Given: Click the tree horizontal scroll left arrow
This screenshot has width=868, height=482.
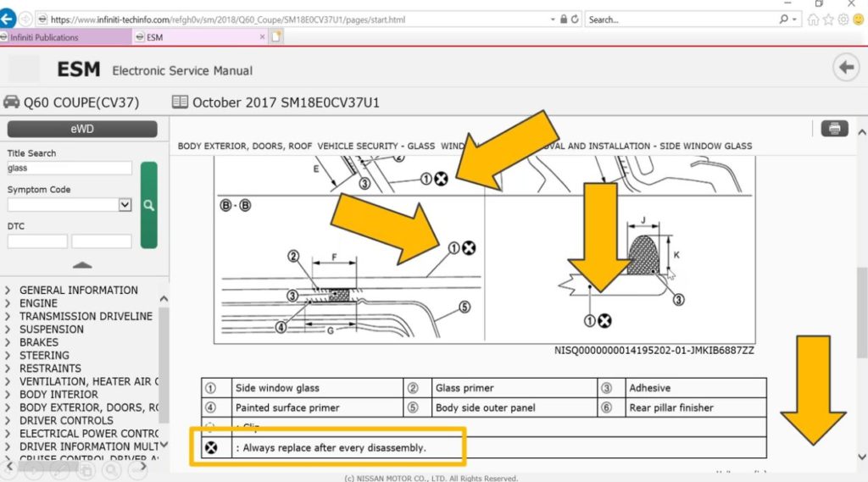Looking at the screenshot, I should [x=8, y=466].
